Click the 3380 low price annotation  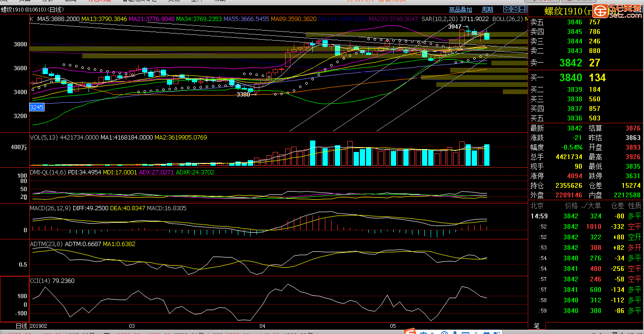point(244,95)
